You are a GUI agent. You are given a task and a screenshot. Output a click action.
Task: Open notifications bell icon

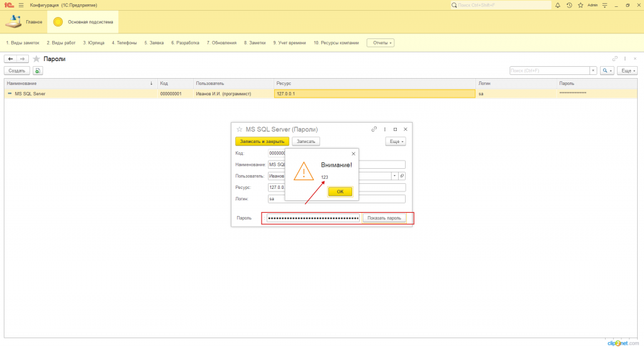click(x=557, y=5)
